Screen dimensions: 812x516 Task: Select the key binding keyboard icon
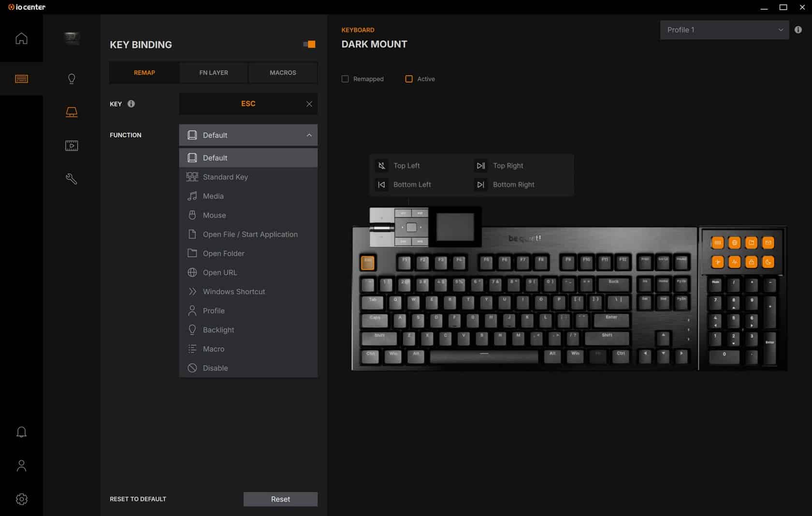pyautogui.click(x=72, y=112)
